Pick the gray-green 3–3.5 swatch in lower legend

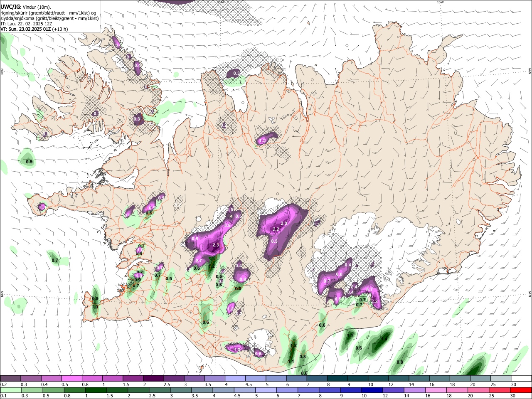pyautogui.click(x=181, y=390)
